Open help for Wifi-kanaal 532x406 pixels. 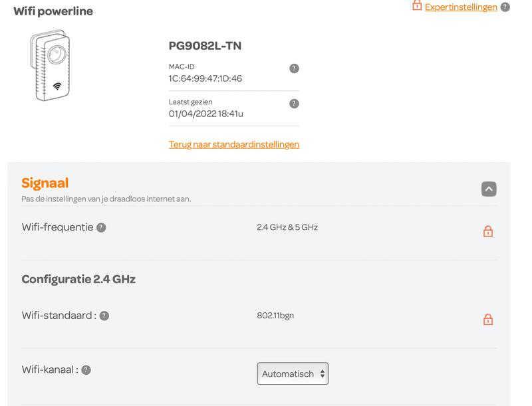coord(86,370)
